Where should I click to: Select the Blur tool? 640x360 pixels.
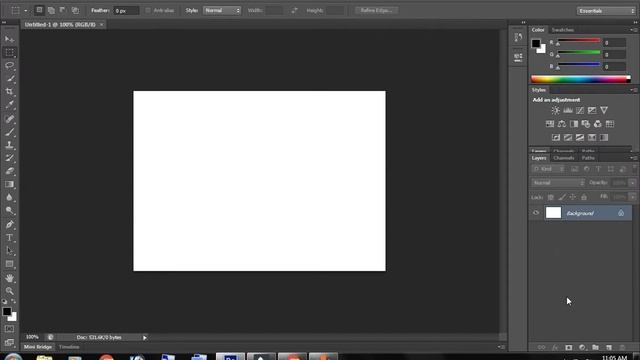(x=9, y=197)
